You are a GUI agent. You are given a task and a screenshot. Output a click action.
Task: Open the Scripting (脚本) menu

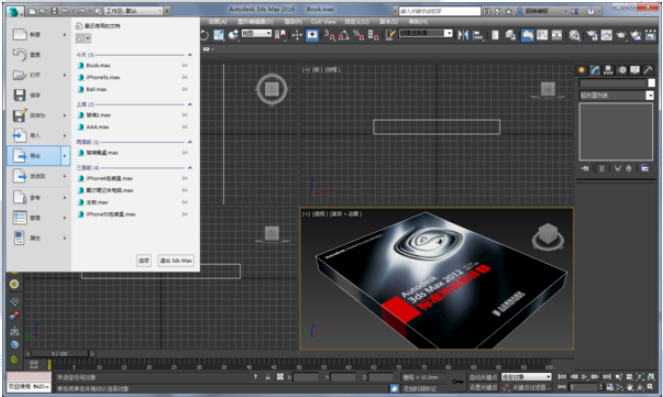click(389, 22)
